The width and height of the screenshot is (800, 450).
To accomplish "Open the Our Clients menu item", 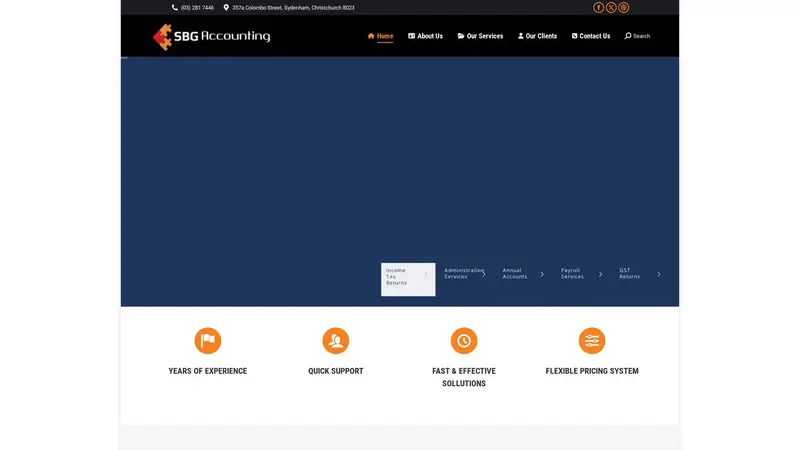I will click(x=537, y=36).
